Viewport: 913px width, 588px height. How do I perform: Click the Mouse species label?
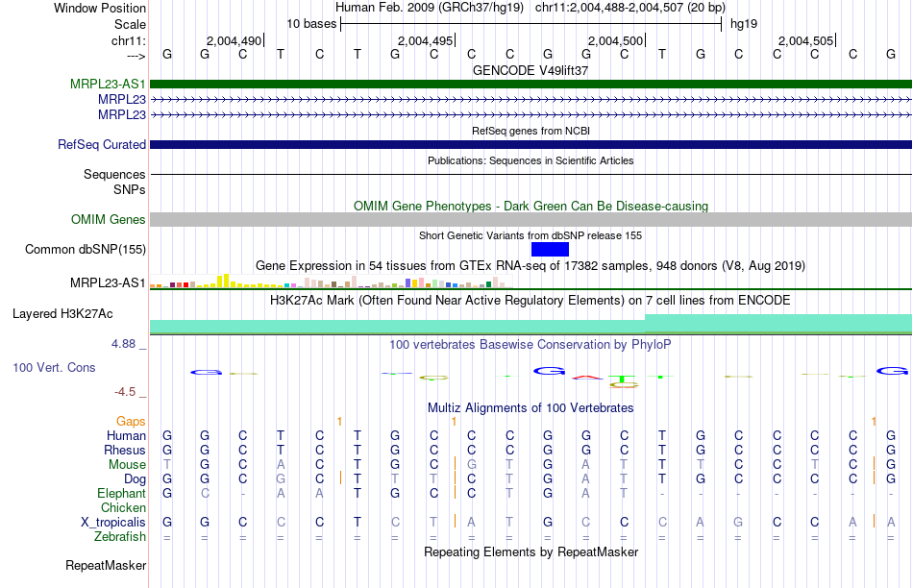point(127,465)
